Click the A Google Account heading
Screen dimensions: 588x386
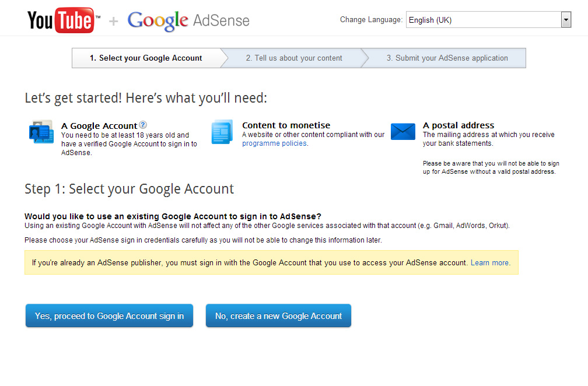99,125
